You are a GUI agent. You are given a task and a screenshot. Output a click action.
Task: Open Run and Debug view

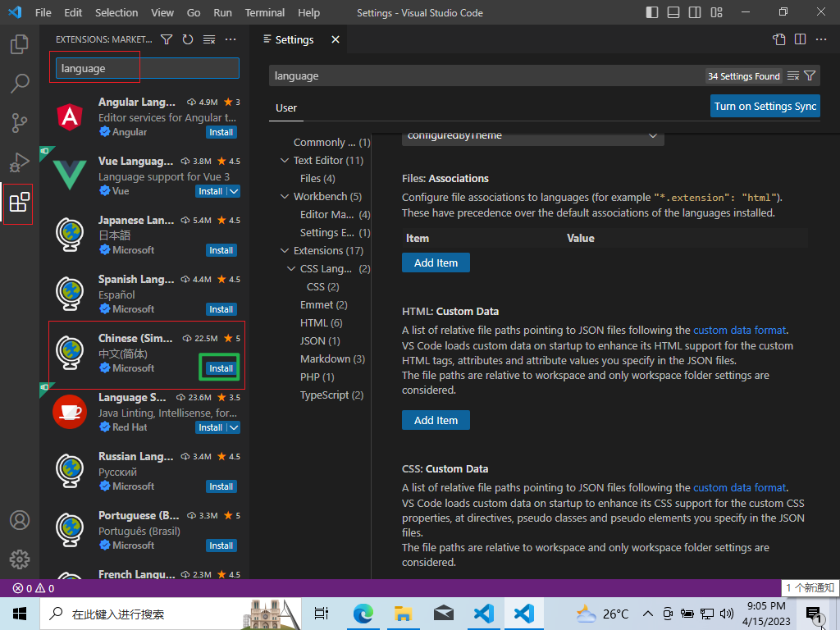[20, 162]
